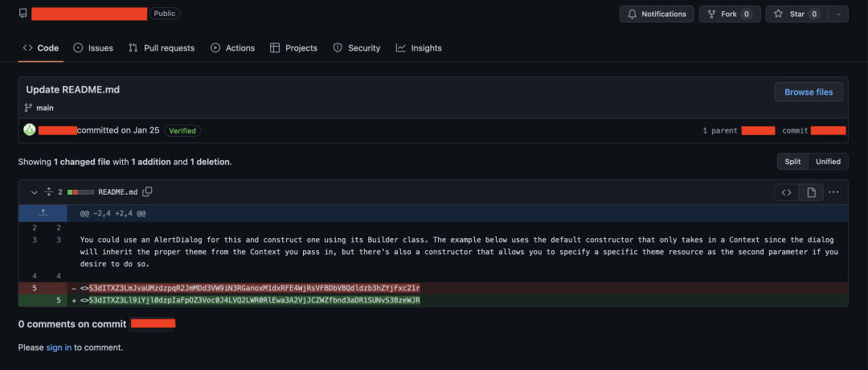Collapse the README.md file diff

[x=34, y=192]
